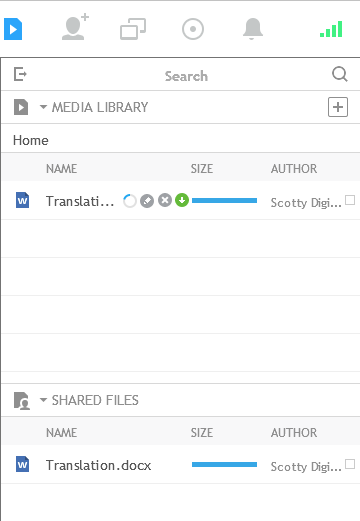Viewport: 360px width, 521px height.
Task: Cancel the upload with the gray X icon
Action: coord(165,200)
